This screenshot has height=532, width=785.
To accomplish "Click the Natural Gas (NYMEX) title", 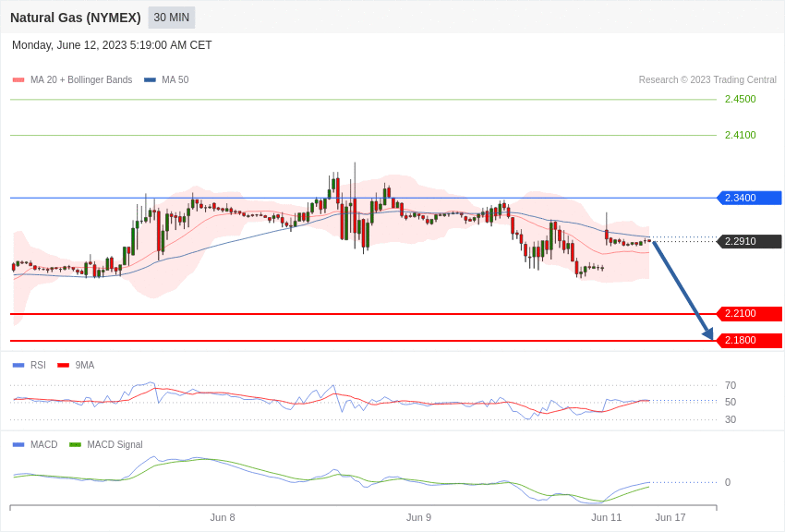I will pyautogui.click(x=76, y=18).
